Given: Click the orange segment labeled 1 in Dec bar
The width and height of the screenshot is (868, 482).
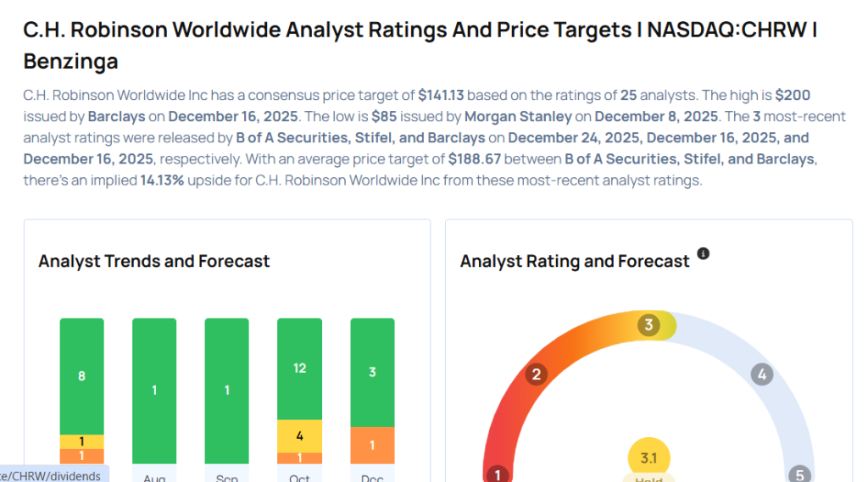Looking at the screenshot, I should click(x=372, y=445).
